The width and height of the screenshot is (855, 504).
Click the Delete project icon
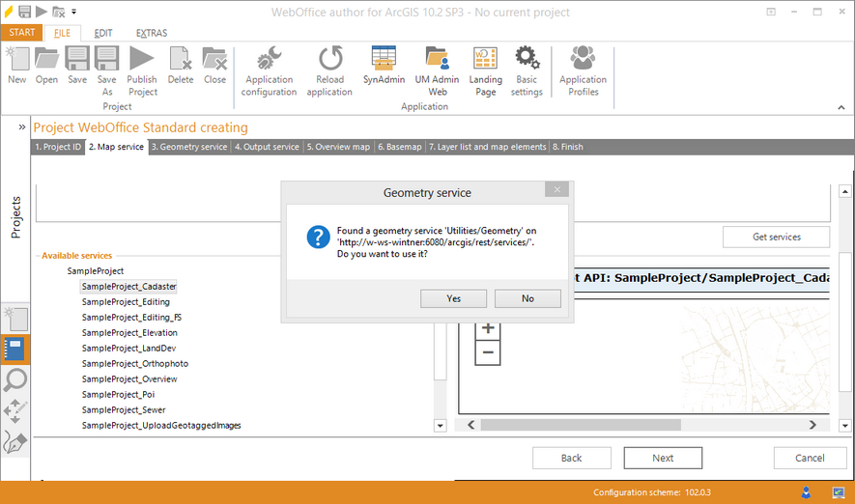(181, 66)
